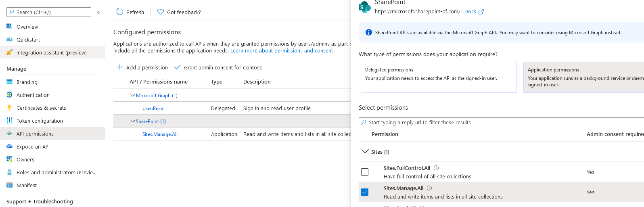The height and width of the screenshot is (207, 644).
Task: Click info icon next to Sites.FullControl.All
Action: 436,168
